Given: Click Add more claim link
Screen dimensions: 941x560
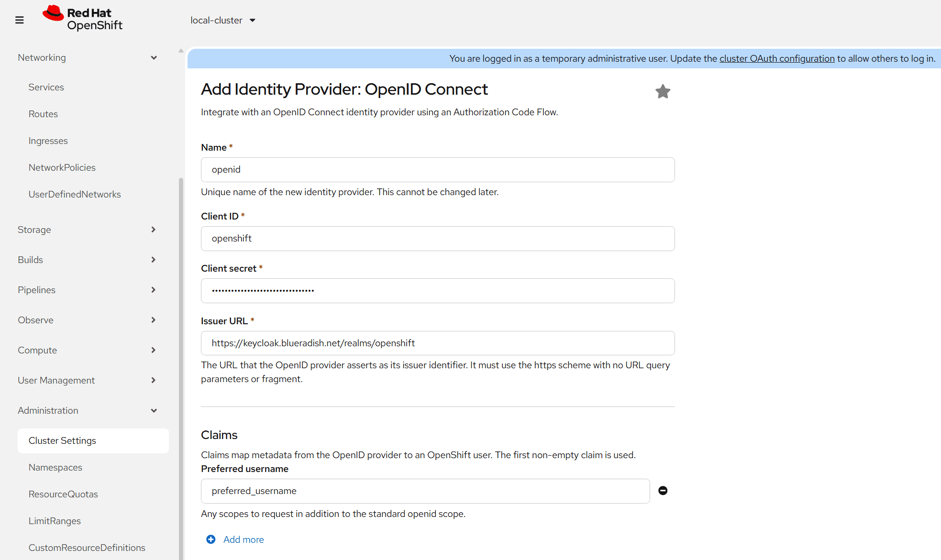Looking at the screenshot, I should pos(244,539).
